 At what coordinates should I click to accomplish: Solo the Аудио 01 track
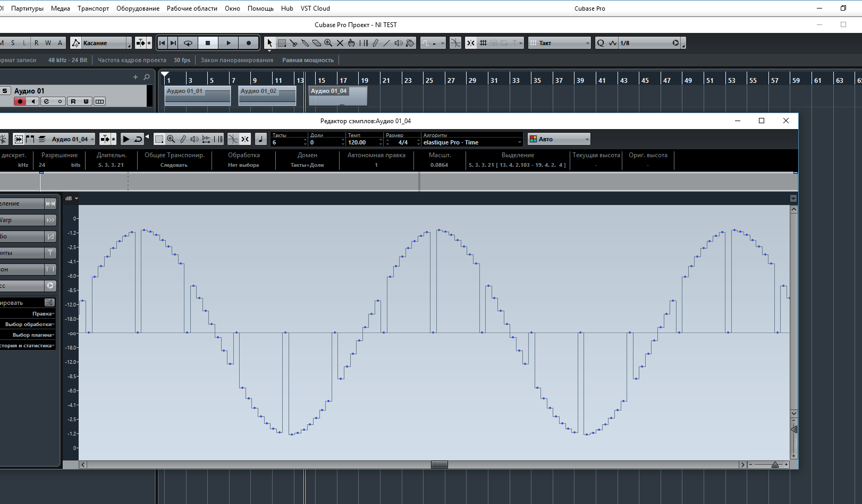(x=5, y=91)
